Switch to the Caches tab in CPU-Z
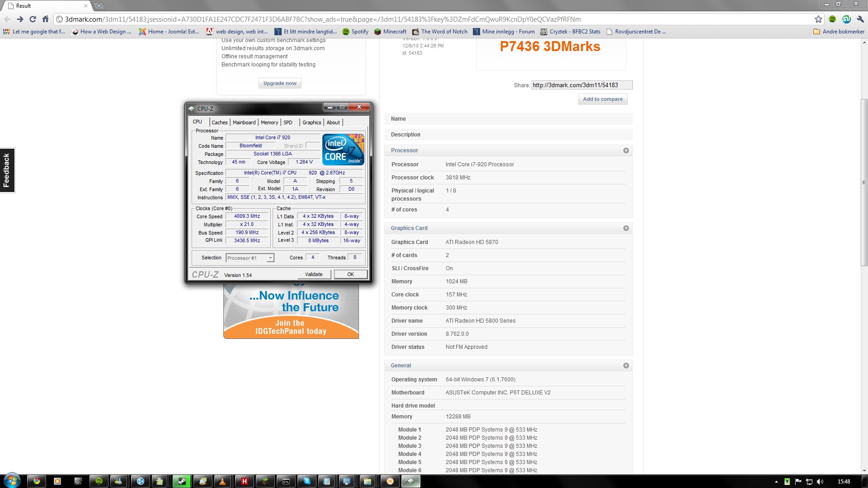Screen dimensions: 868x488 click(220, 122)
